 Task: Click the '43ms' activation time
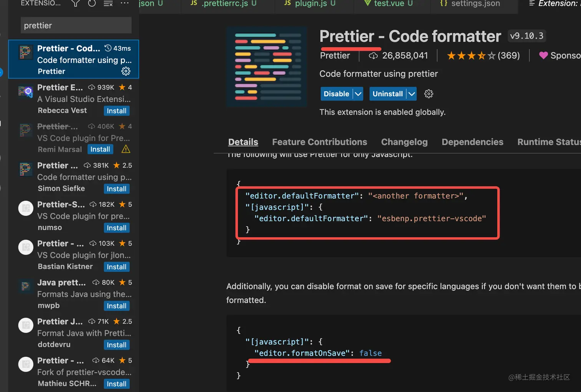pos(122,48)
